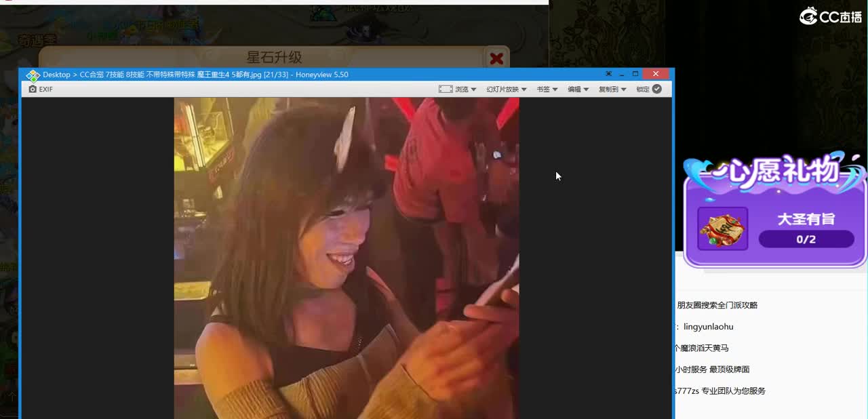Click the 0/2 gift progress bar
This screenshot has height=419, width=868.
(x=806, y=239)
